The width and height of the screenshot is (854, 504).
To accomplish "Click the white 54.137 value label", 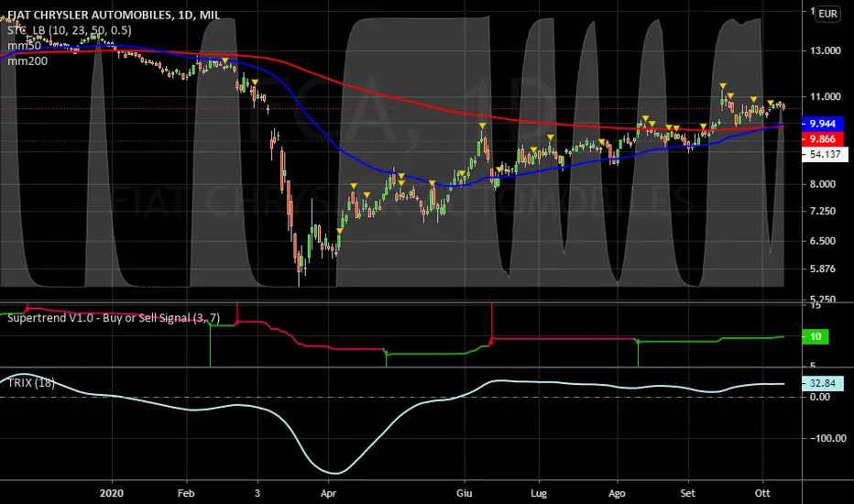I will pos(825,154).
